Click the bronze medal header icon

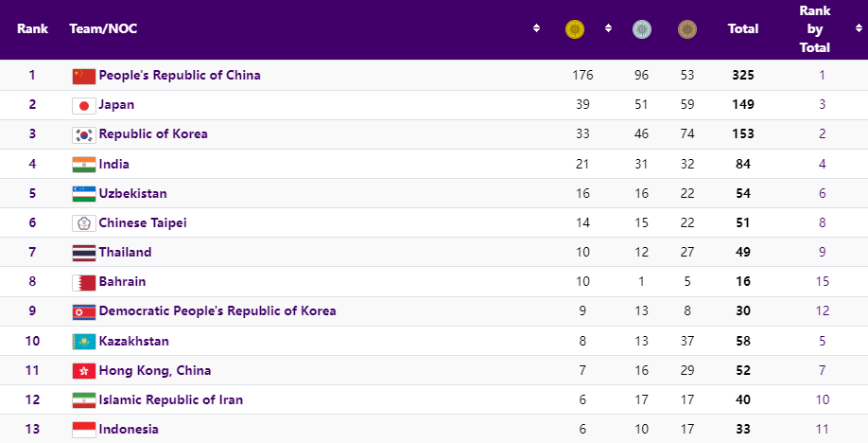[x=687, y=28]
